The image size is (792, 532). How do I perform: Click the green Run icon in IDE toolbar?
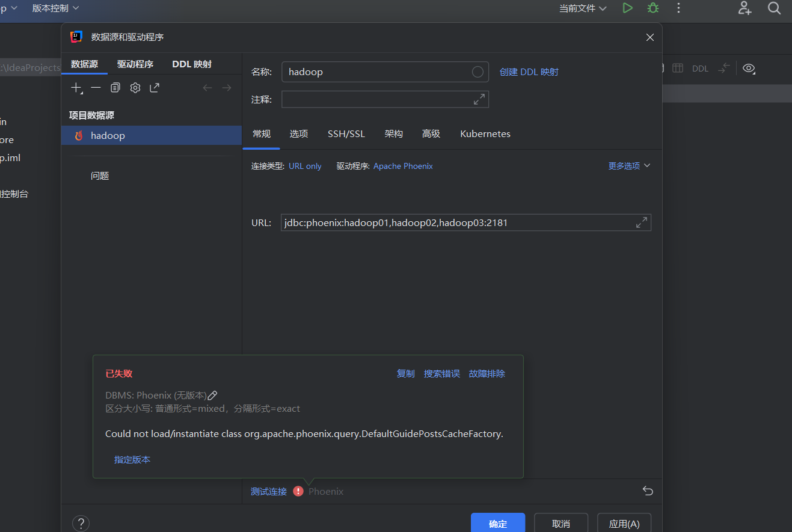[628, 8]
